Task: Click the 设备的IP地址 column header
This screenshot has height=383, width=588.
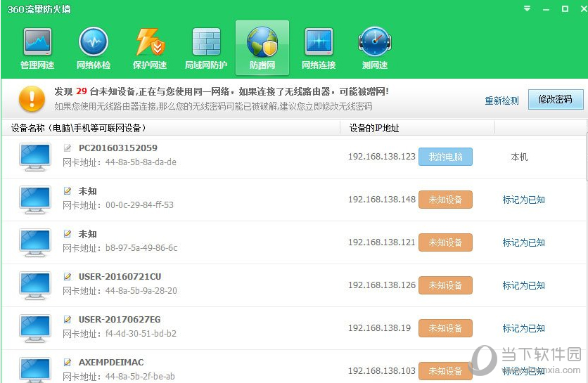Action: click(x=417, y=128)
